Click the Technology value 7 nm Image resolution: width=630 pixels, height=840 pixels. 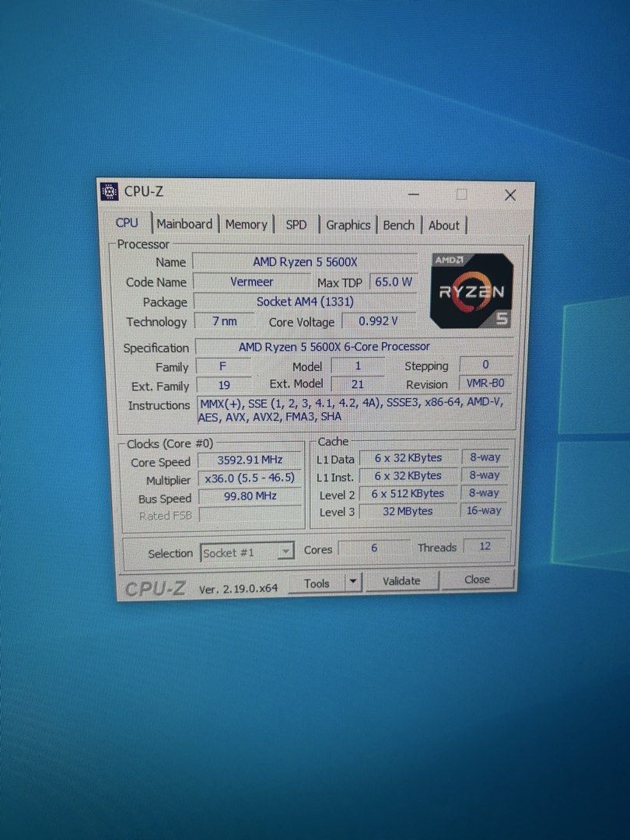click(x=225, y=321)
